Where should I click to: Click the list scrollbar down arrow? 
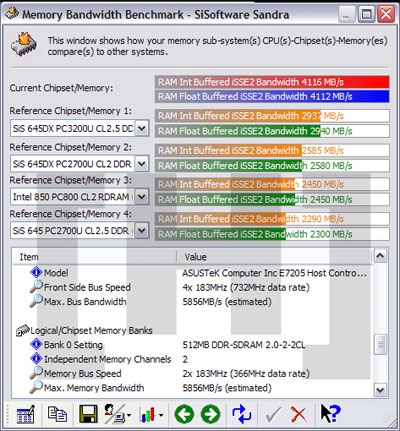(x=380, y=389)
